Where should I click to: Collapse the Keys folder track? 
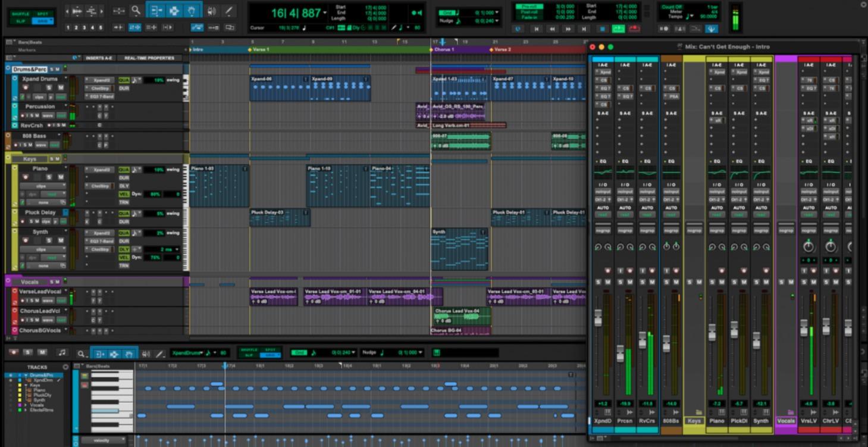coord(8,158)
